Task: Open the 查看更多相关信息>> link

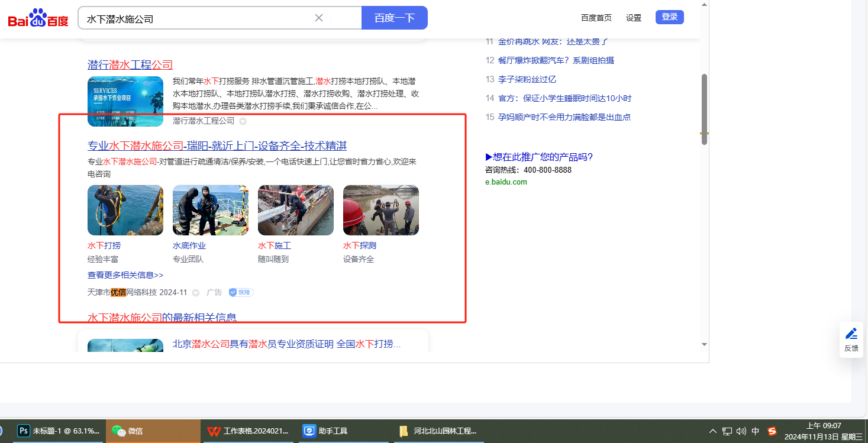Action: 125,275
